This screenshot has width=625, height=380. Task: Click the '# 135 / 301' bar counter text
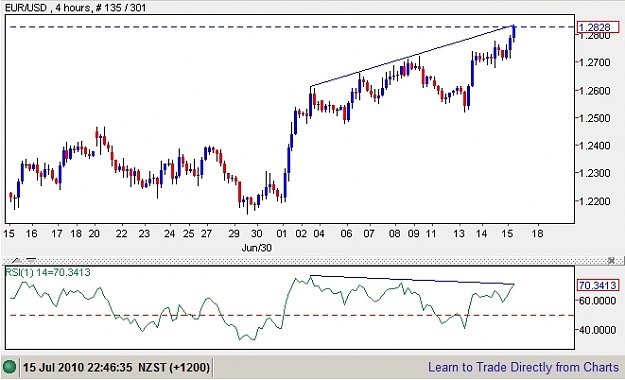(x=121, y=8)
